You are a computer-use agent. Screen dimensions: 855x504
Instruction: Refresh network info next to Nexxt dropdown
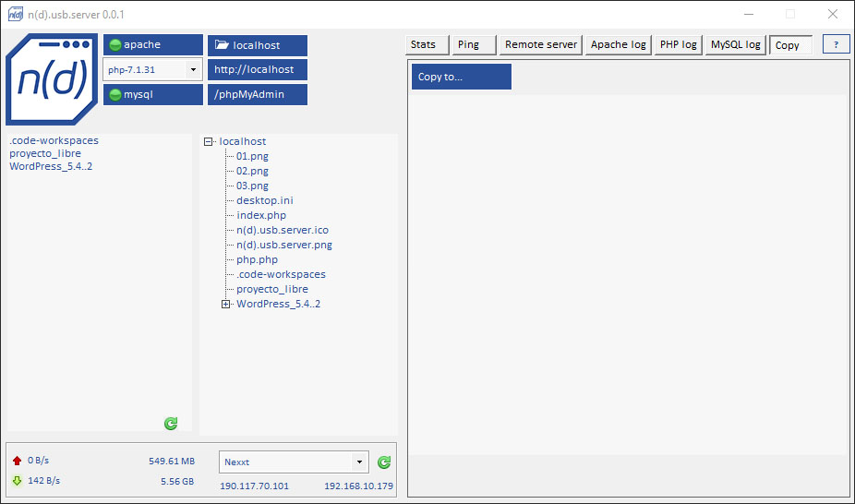(384, 462)
